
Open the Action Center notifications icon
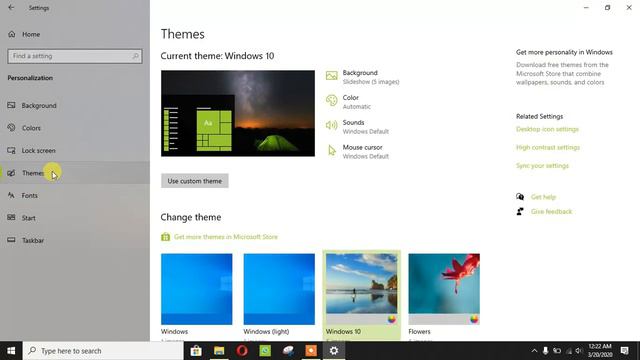click(x=624, y=351)
